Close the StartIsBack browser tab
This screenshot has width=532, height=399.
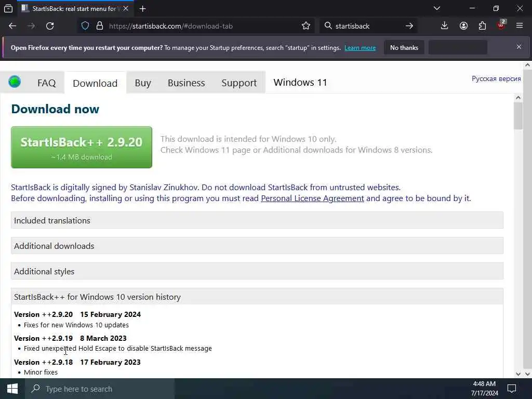tap(126, 8)
